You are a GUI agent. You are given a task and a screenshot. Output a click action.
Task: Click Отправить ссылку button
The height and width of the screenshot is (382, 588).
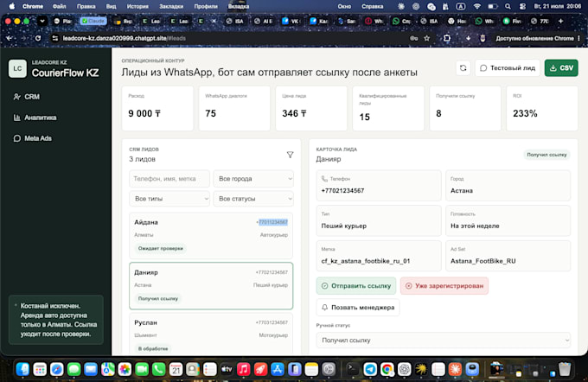(356, 286)
